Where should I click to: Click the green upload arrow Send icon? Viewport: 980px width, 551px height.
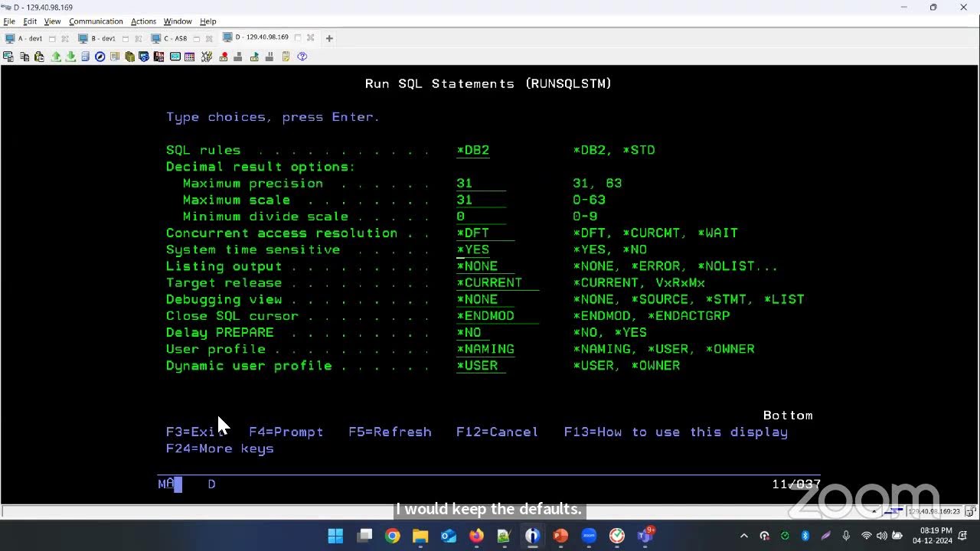56,57
